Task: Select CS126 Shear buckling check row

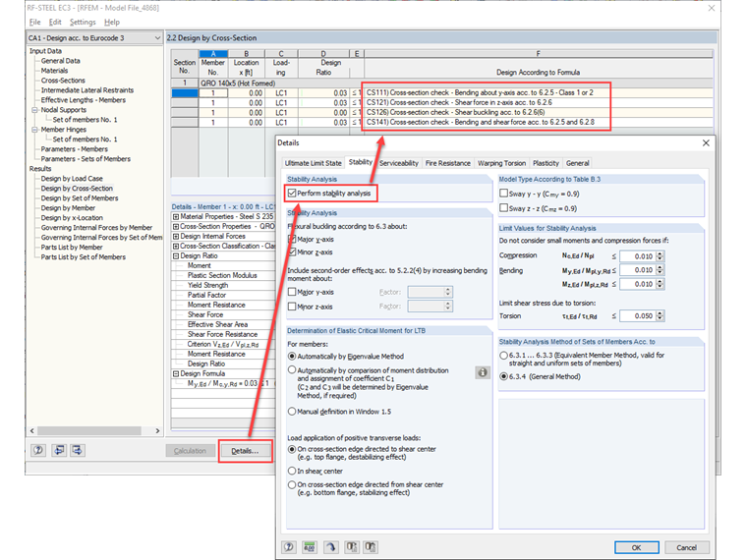Action: tap(442, 112)
